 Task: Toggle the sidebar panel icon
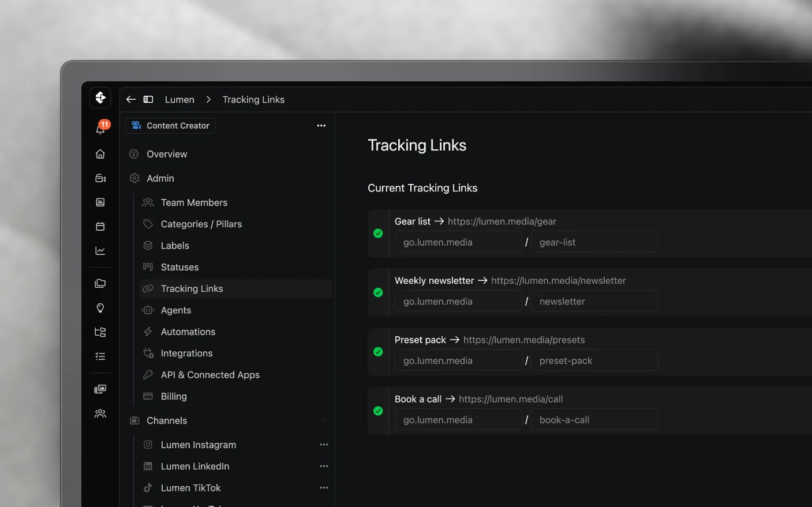tap(148, 99)
